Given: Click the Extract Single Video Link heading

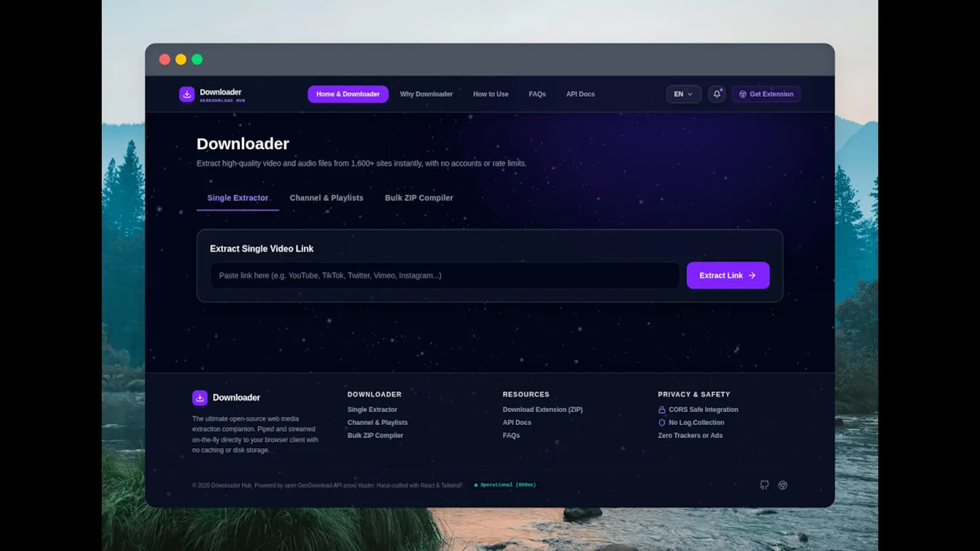Looking at the screenshot, I should pyautogui.click(x=262, y=249).
